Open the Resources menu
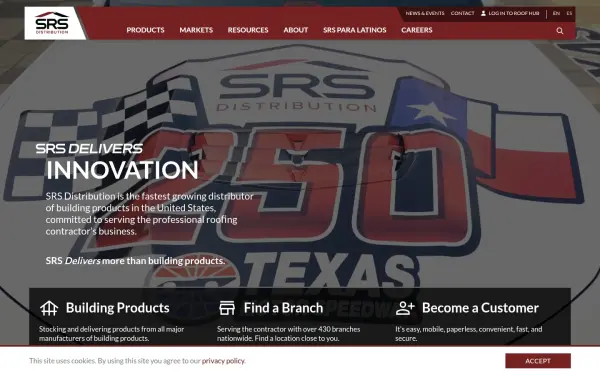This screenshot has width=600, height=375. click(248, 30)
